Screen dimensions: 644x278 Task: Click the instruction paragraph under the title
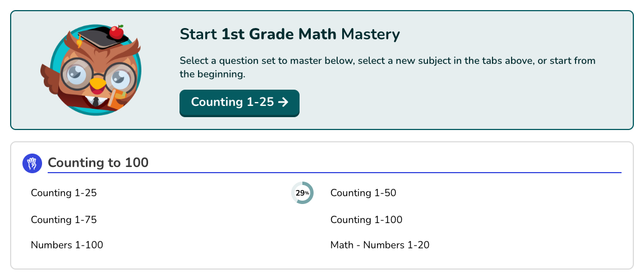(x=387, y=67)
